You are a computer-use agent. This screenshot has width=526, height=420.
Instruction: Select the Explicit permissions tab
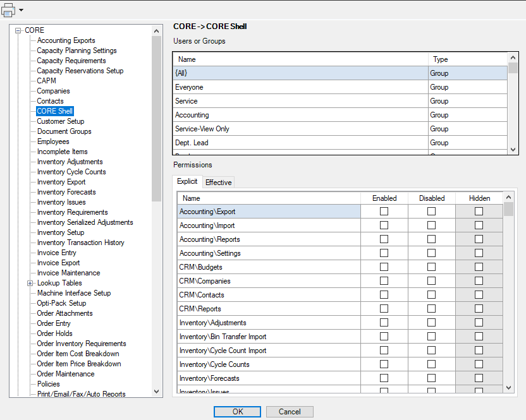click(187, 181)
